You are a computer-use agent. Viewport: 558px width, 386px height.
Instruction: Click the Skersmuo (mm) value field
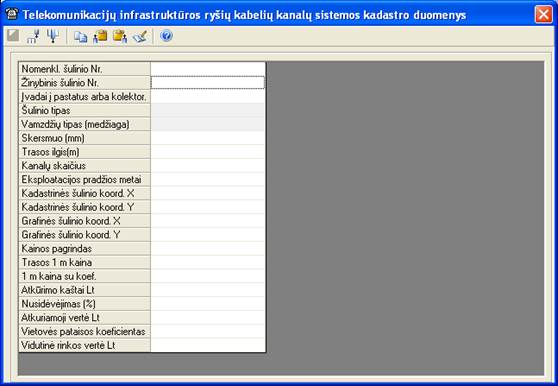(x=207, y=138)
